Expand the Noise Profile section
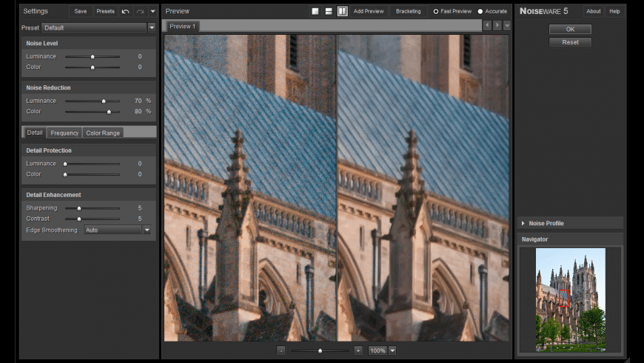644x363 pixels. pyautogui.click(x=523, y=223)
